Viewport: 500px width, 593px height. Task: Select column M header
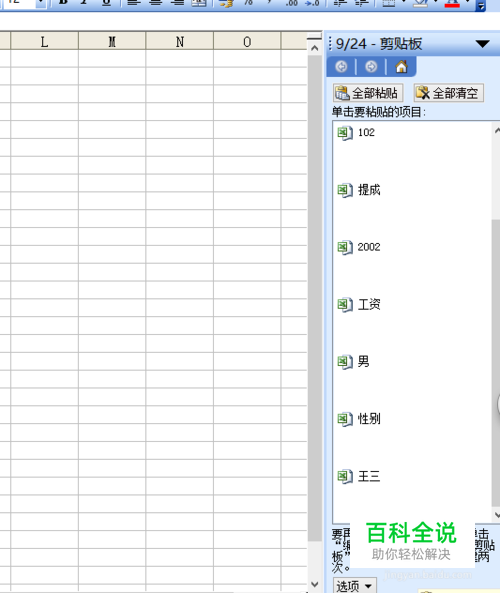[112, 42]
